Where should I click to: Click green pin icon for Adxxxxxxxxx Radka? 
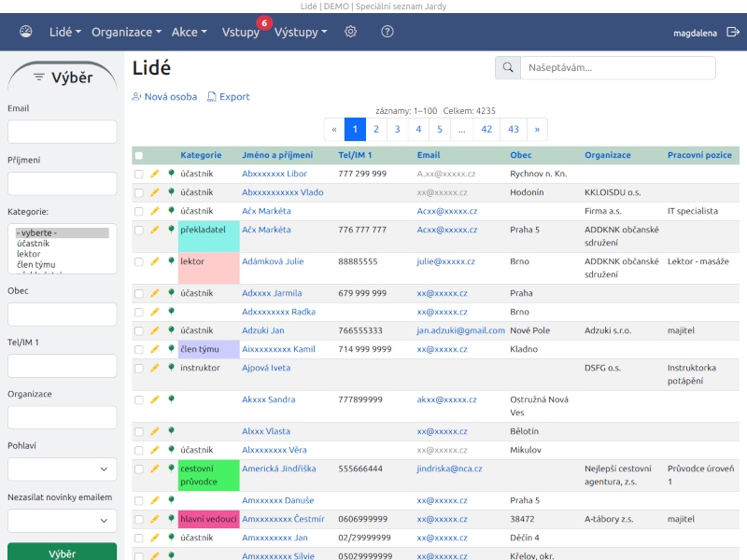pyautogui.click(x=171, y=312)
